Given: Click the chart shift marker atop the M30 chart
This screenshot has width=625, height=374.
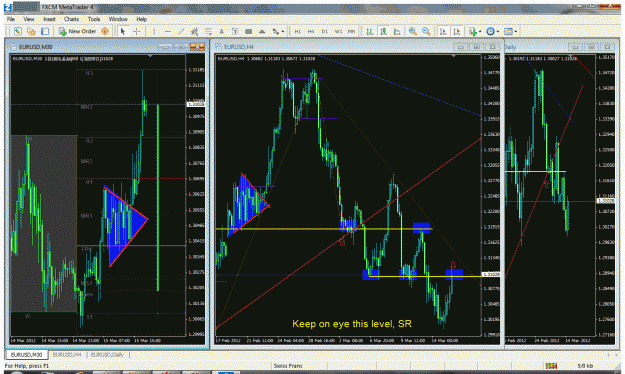Looking at the screenshot, I should click(150, 56).
